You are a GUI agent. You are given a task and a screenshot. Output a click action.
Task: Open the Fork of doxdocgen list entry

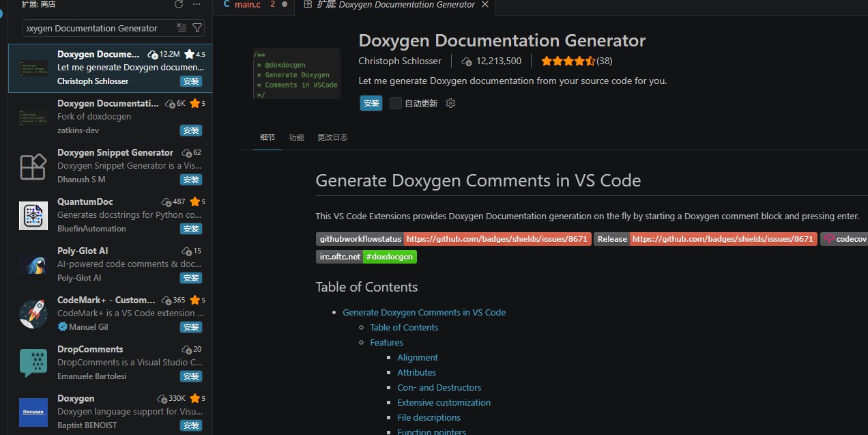tap(111, 117)
